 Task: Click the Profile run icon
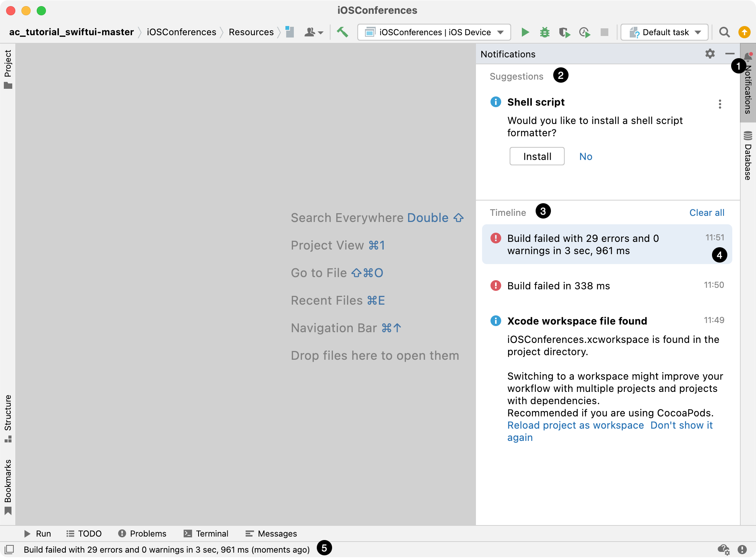585,33
